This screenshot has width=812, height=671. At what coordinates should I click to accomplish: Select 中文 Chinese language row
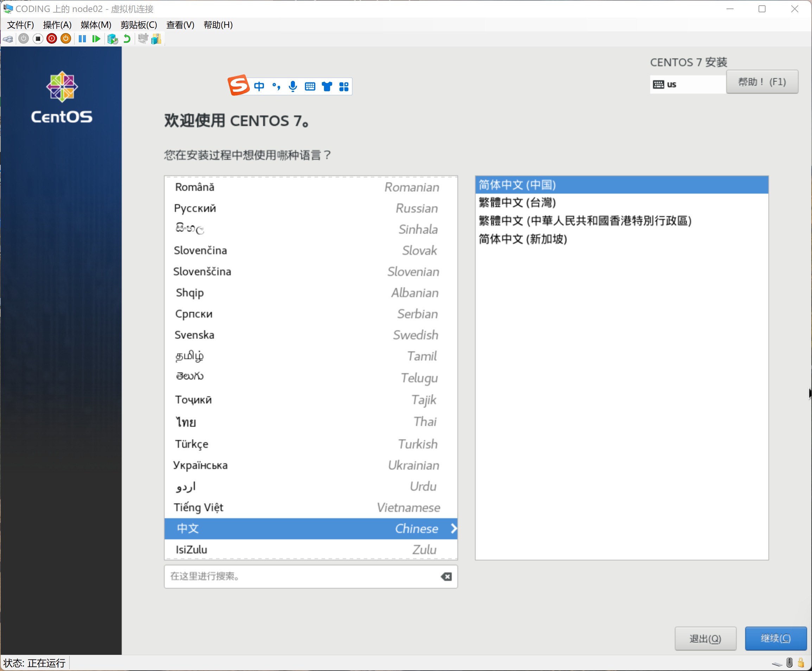click(x=311, y=529)
